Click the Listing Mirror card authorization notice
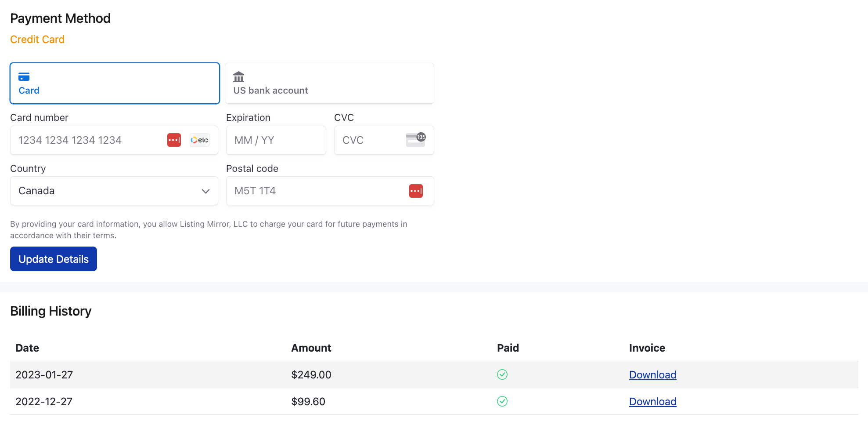The height and width of the screenshot is (436, 868). coord(209,230)
